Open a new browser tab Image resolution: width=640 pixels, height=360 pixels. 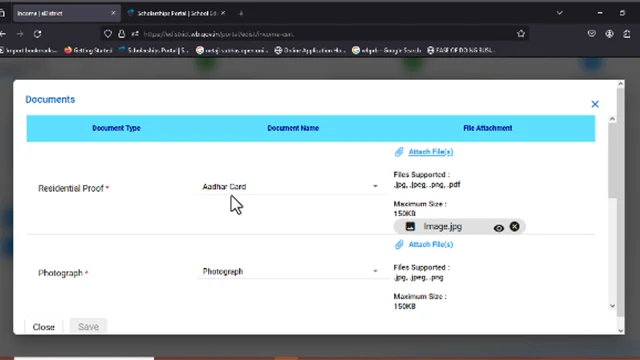241,13
